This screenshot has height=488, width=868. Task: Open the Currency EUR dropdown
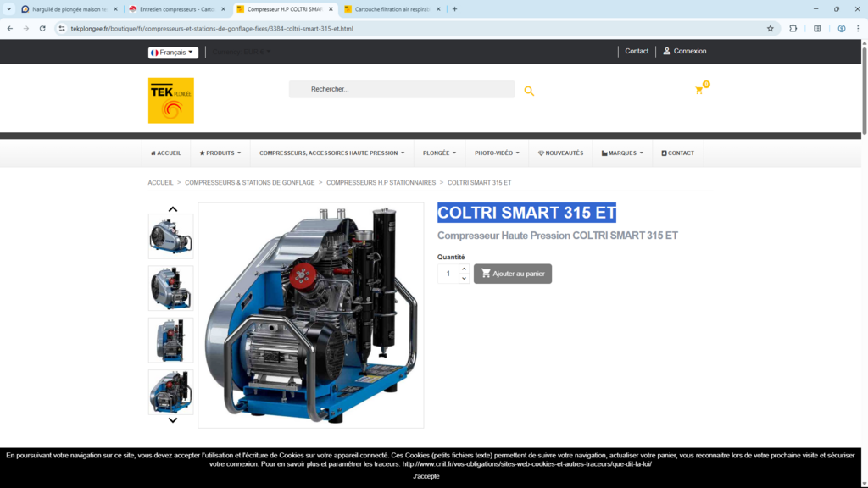point(242,52)
